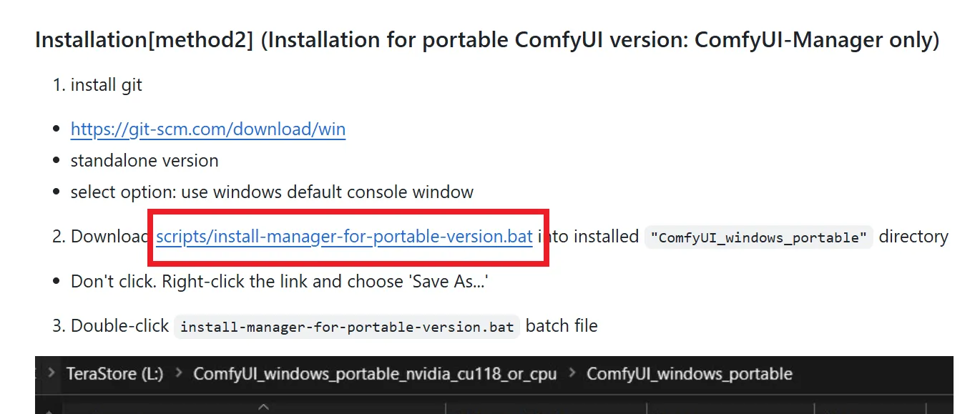
Task: Go to ComfyUI_windows_portable_nvidia_cu118_or_cpu breadcrumb folder
Action: tap(374, 374)
